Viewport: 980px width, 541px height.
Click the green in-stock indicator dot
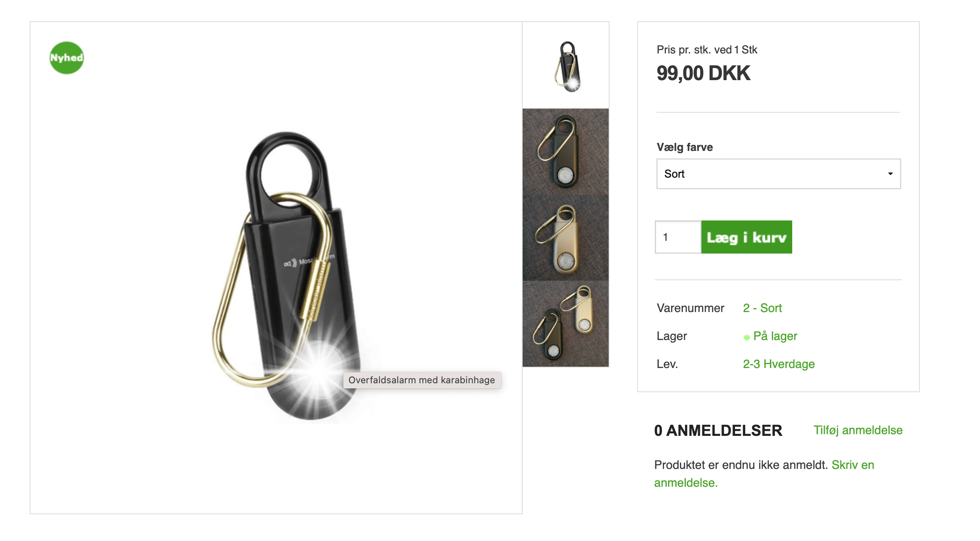point(746,337)
